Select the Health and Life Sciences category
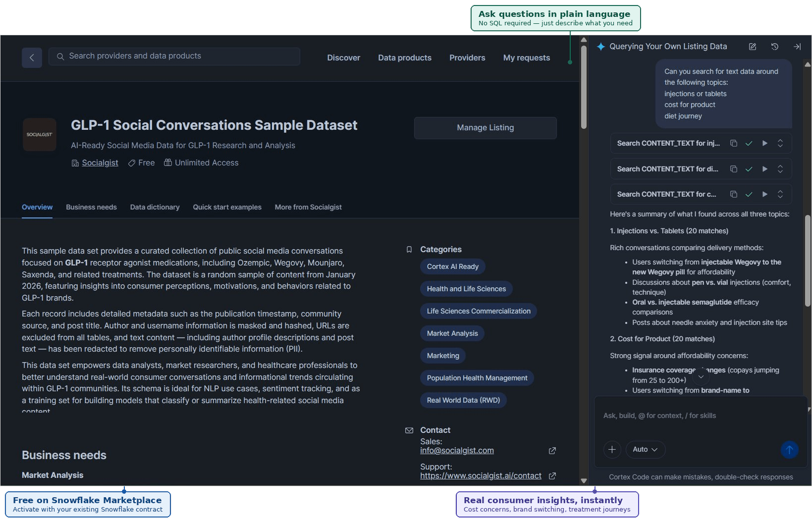The image size is (812, 526). point(466,289)
